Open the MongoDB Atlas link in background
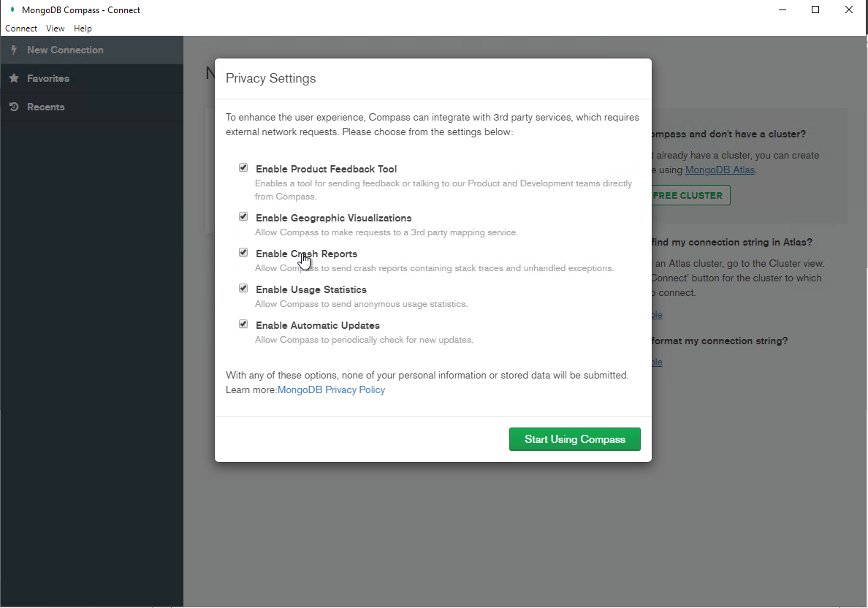Screen dimensions: 868x608 coord(720,170)
